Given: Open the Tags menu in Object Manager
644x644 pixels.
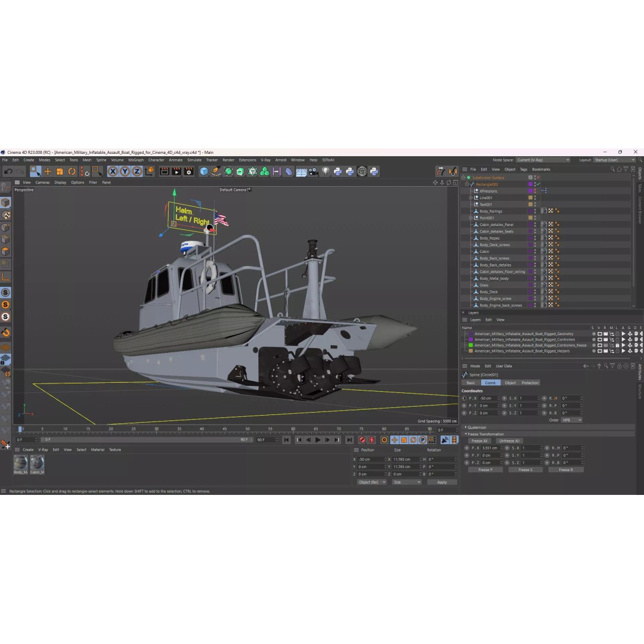Looking at the screenshot, I should coord(524,169).
